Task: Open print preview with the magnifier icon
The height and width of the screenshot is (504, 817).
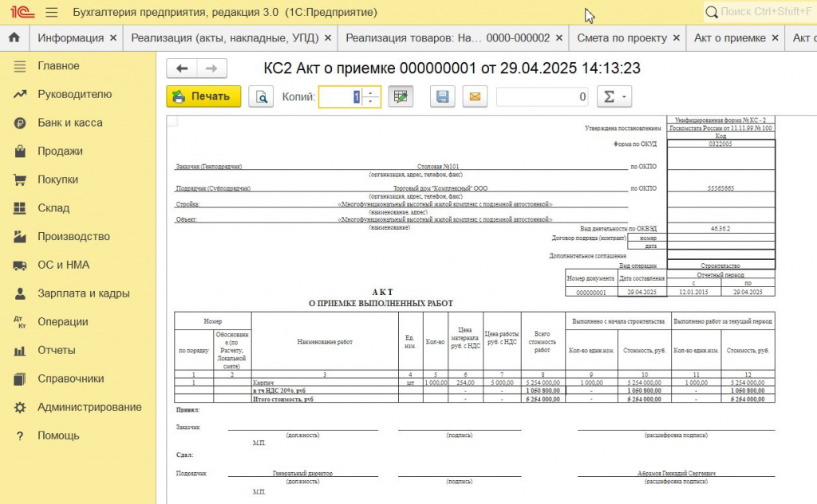Action: [261, 96]
